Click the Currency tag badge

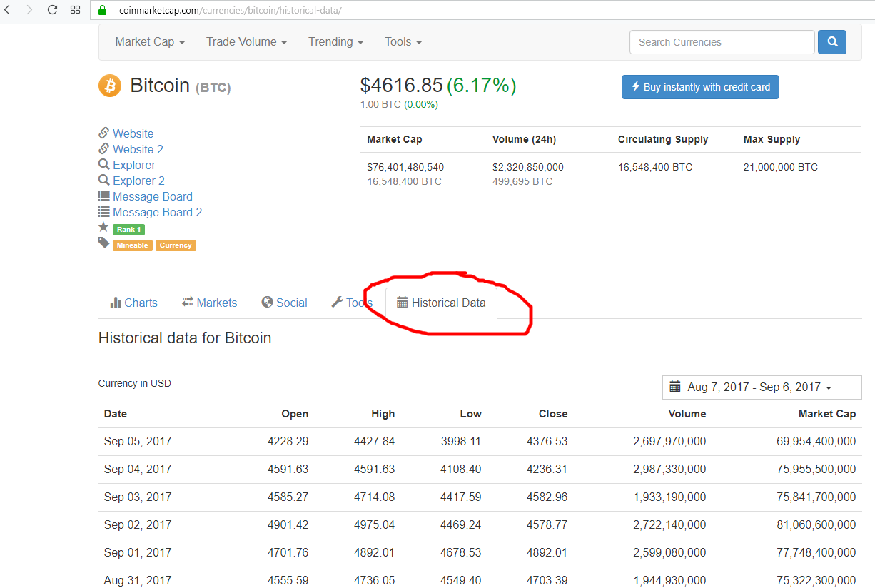click(176, 245)
